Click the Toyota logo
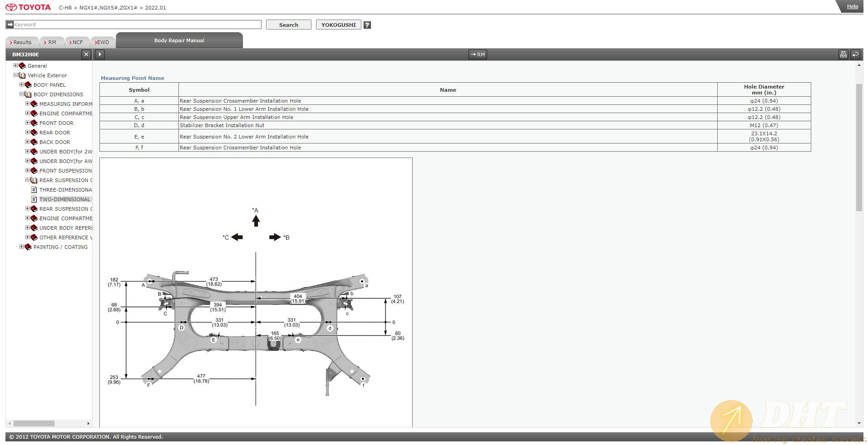 pos(28,7)
